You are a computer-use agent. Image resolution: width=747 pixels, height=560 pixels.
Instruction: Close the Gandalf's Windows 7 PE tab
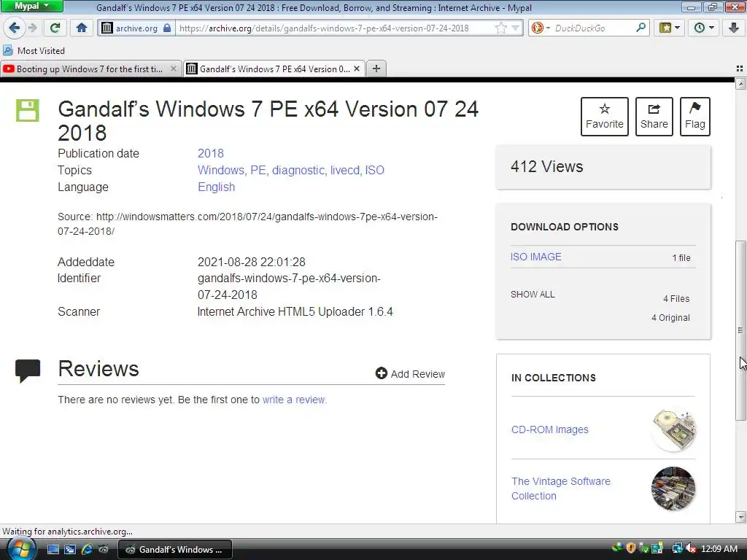[x=356, y=69]
